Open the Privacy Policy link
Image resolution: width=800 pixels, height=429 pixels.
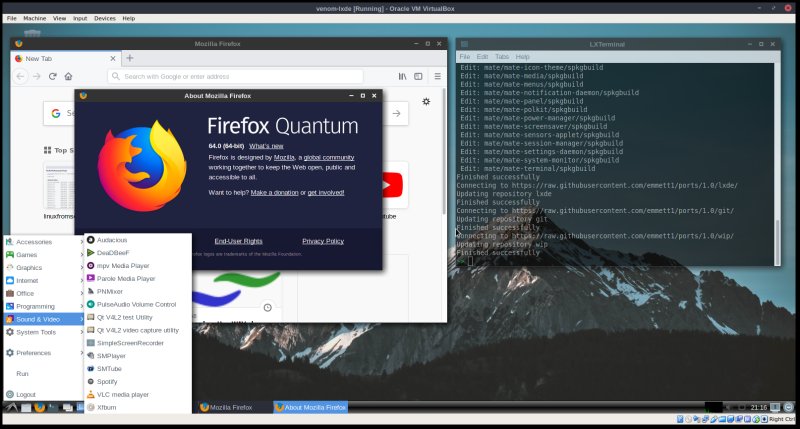323,241
